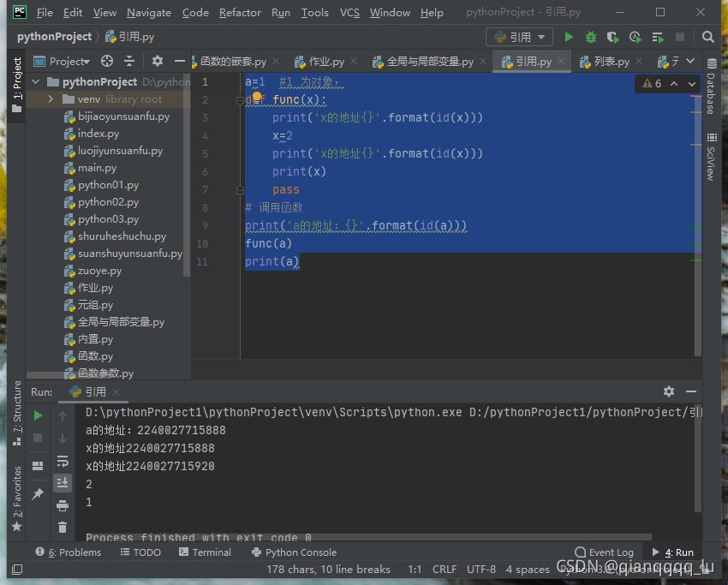Open Search Everywhere magnifier icon

tap(707, 37)
